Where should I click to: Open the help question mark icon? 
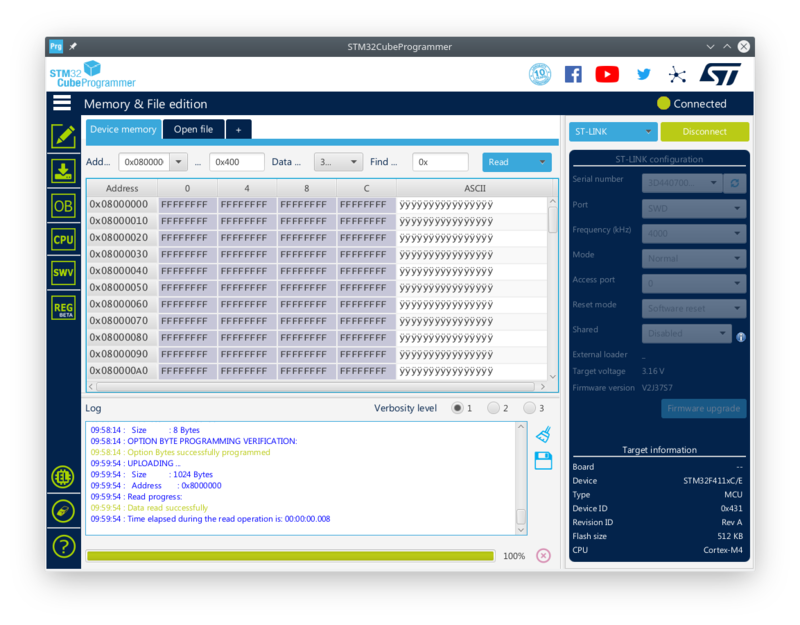(x=63, y=546)
